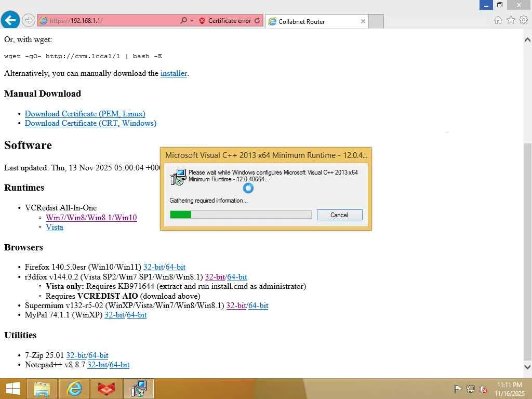Download Certificate (CRT, Windows) link
532x399 pixels.
[x=90, y=123]
